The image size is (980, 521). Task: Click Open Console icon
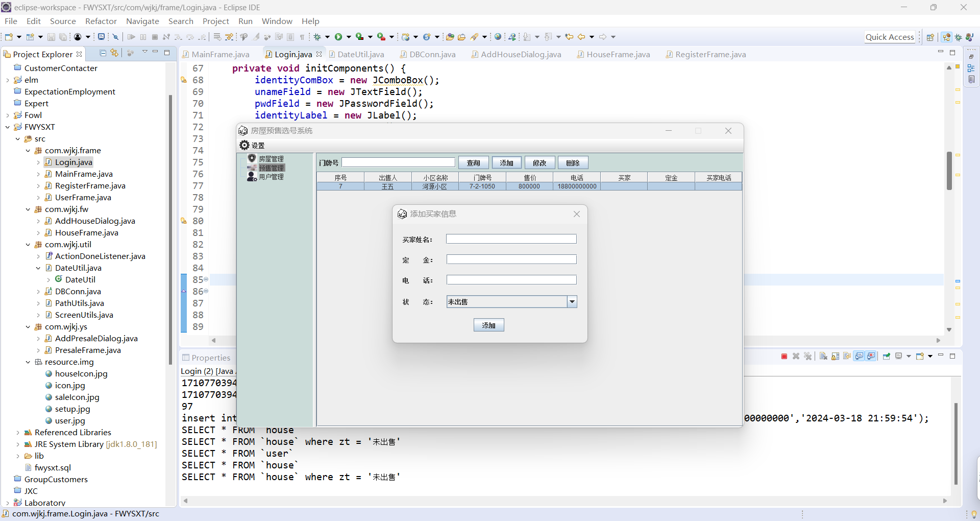coord(920,356)
